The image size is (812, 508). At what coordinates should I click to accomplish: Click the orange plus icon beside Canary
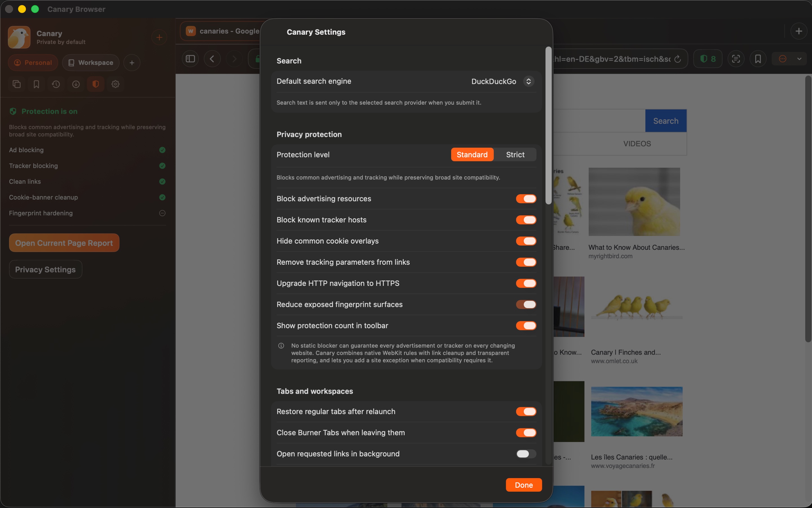pyautogui.click(x=159, y=37)
